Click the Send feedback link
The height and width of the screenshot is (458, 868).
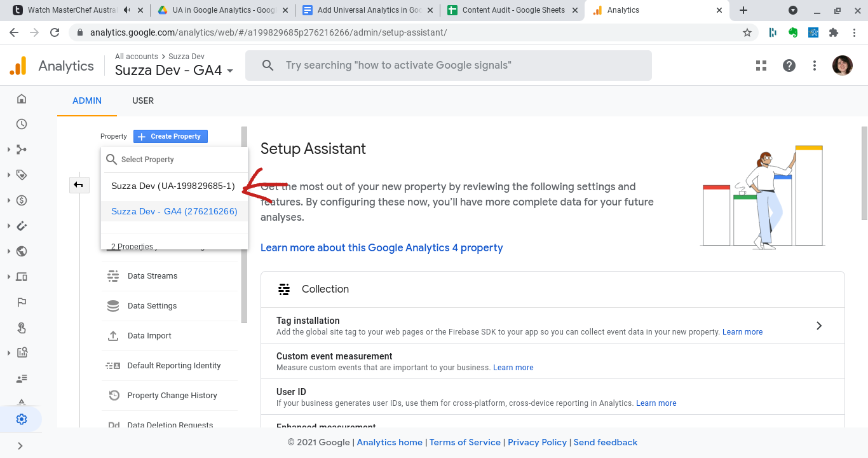click(x=606, y=442)
